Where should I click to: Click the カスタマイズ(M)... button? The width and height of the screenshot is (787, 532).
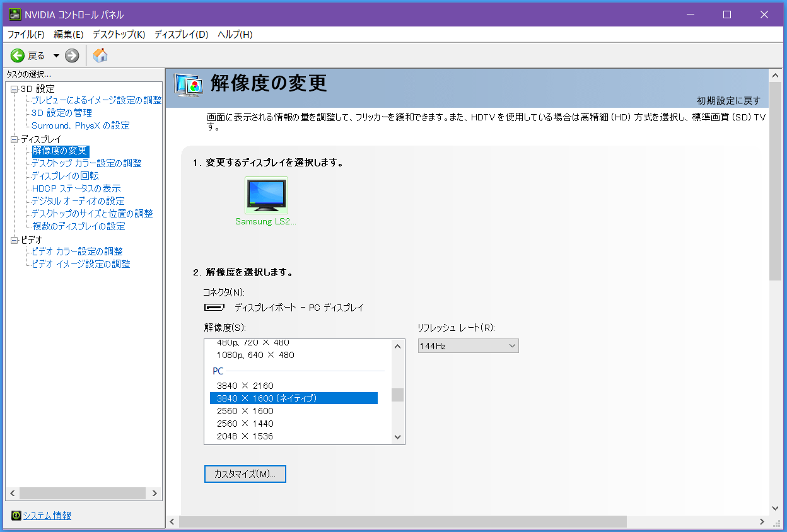245,474
